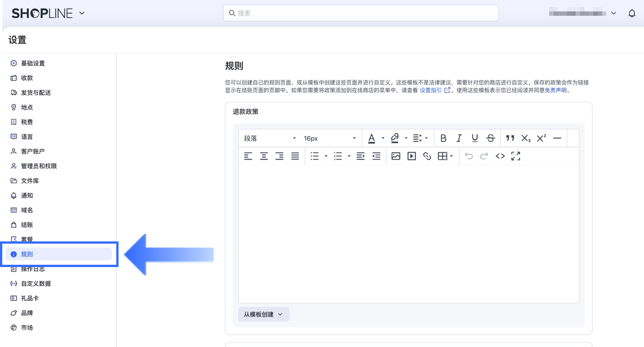Open the account name dropdown
Viewport: 644px width, 347px height.
[583, 13]
